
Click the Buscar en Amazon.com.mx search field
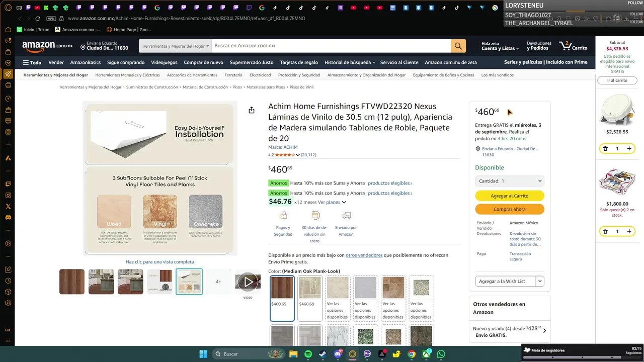[331, 46]
